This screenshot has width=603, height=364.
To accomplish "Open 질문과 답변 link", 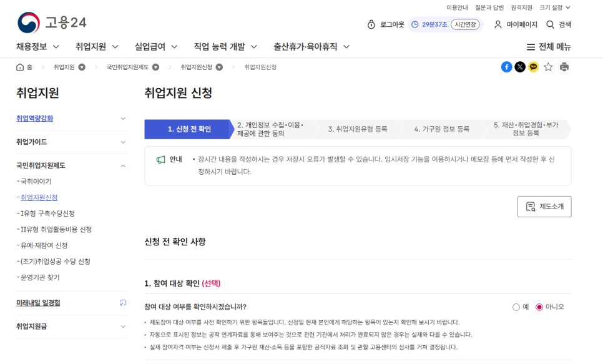I will [x=489, y=7].
